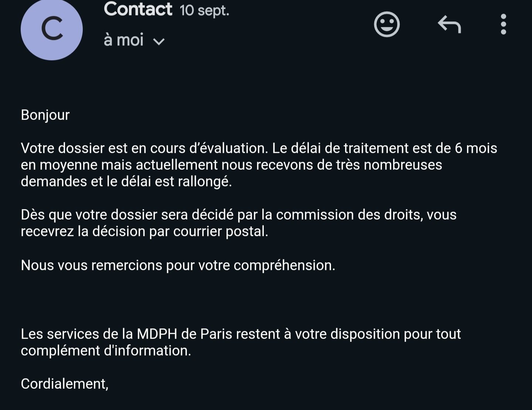Click the "Bonjour" greeting line
The image size is (532, 410).
(45, 115)
